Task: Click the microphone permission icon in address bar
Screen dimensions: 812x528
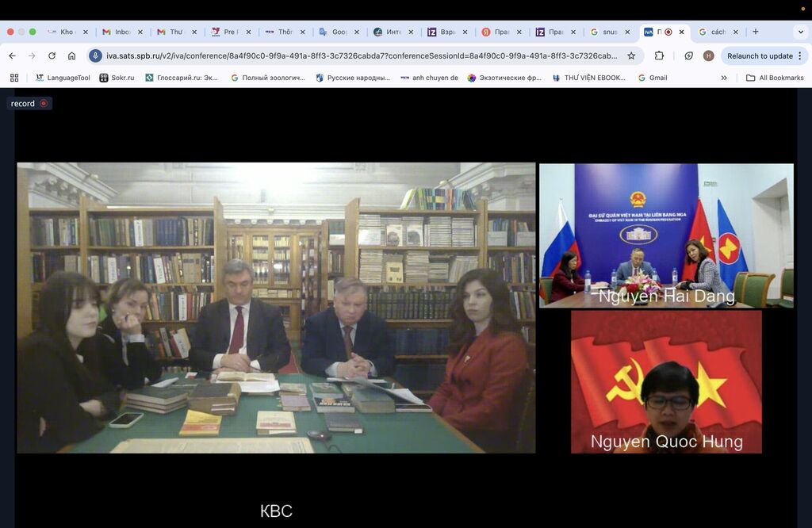Action: coord(95,55)
